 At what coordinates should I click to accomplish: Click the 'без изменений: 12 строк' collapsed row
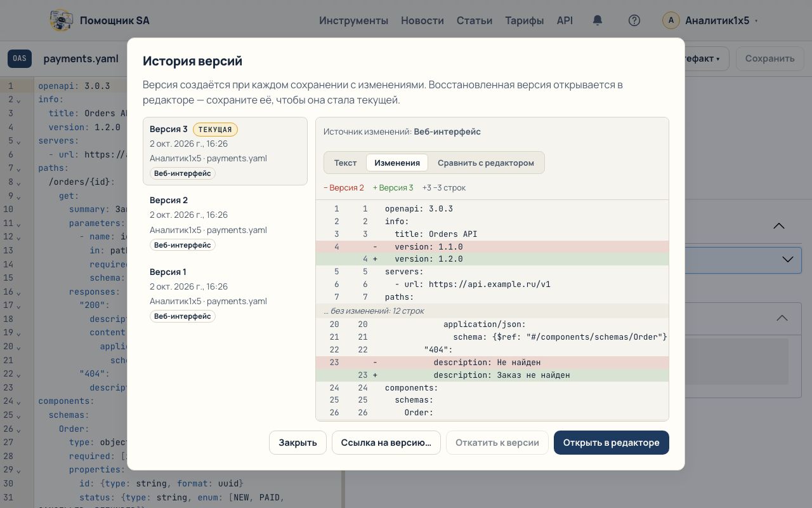[492, 311]
